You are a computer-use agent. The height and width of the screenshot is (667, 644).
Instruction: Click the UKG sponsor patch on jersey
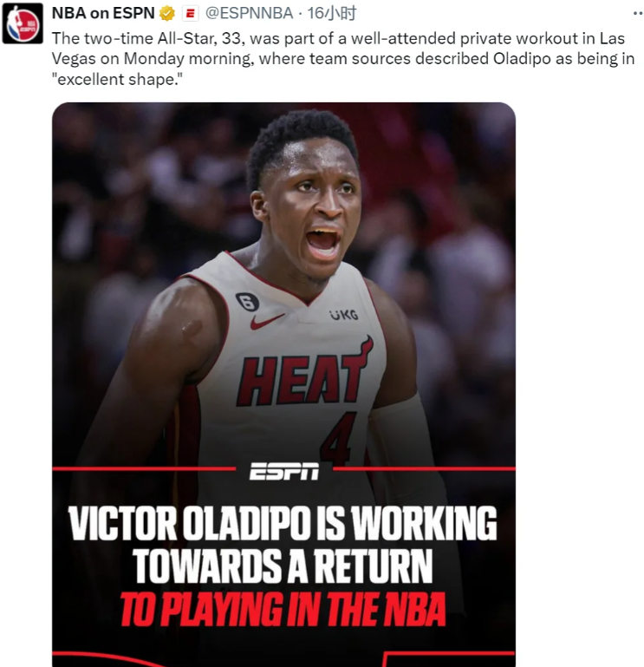[x=343, y=314]
